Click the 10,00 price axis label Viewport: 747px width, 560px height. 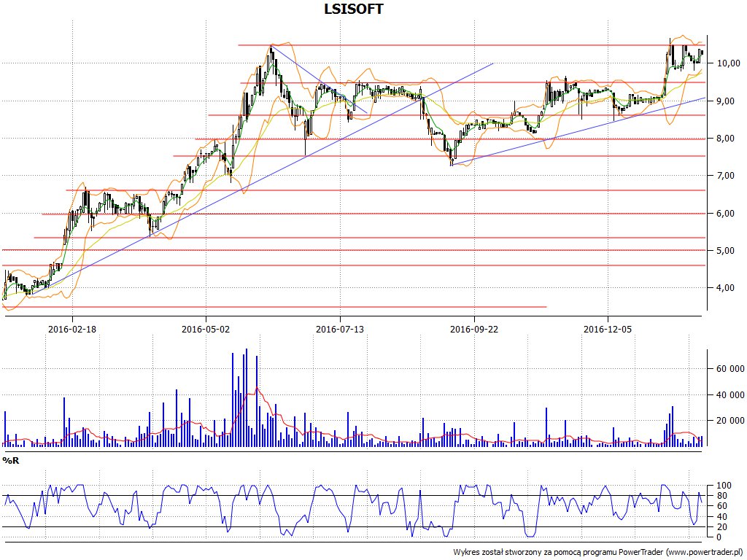(x=727, y=63)
